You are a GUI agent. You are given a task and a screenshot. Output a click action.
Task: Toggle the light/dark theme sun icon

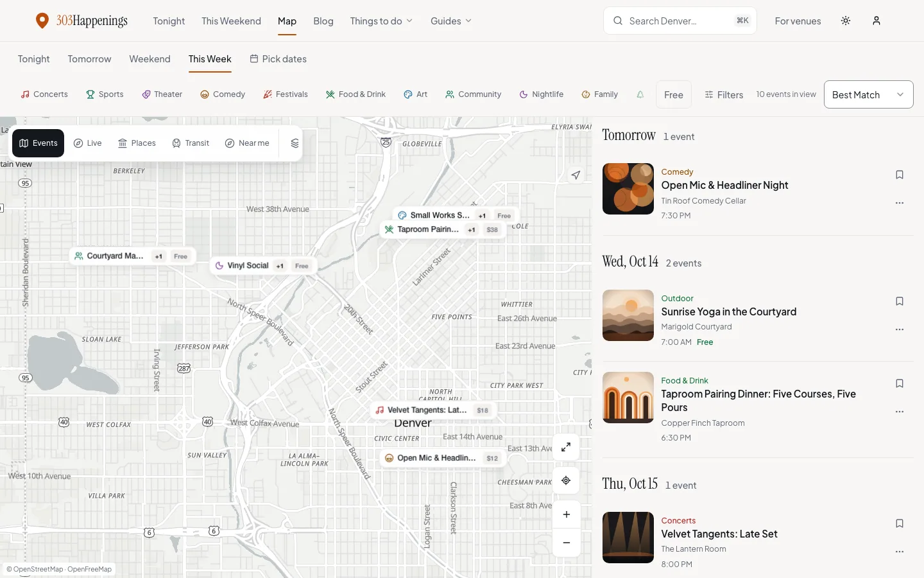pyautogui.click(x=846, y=21)
